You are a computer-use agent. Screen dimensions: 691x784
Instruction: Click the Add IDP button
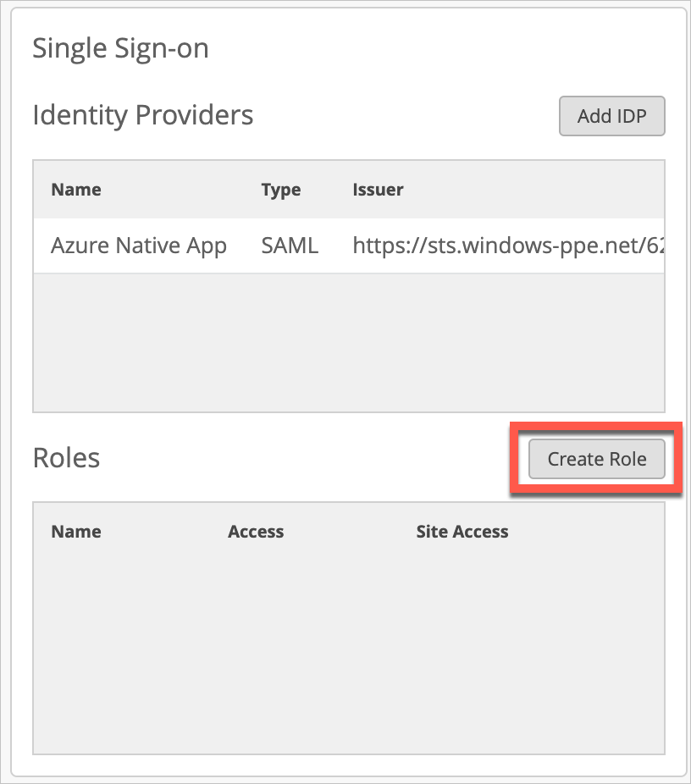tap(611, 116)
